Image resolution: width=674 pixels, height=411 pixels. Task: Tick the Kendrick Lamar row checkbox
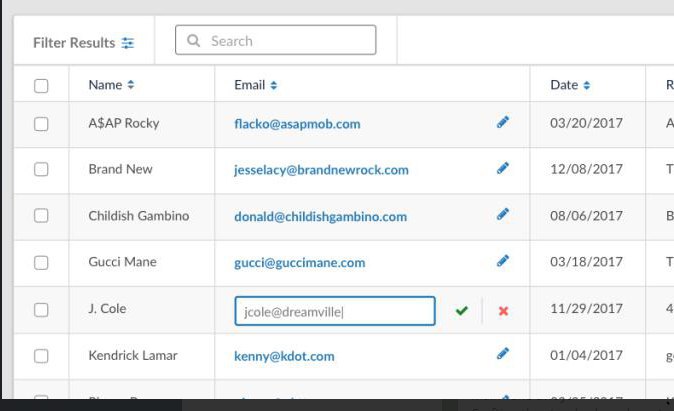click(41, 356)
